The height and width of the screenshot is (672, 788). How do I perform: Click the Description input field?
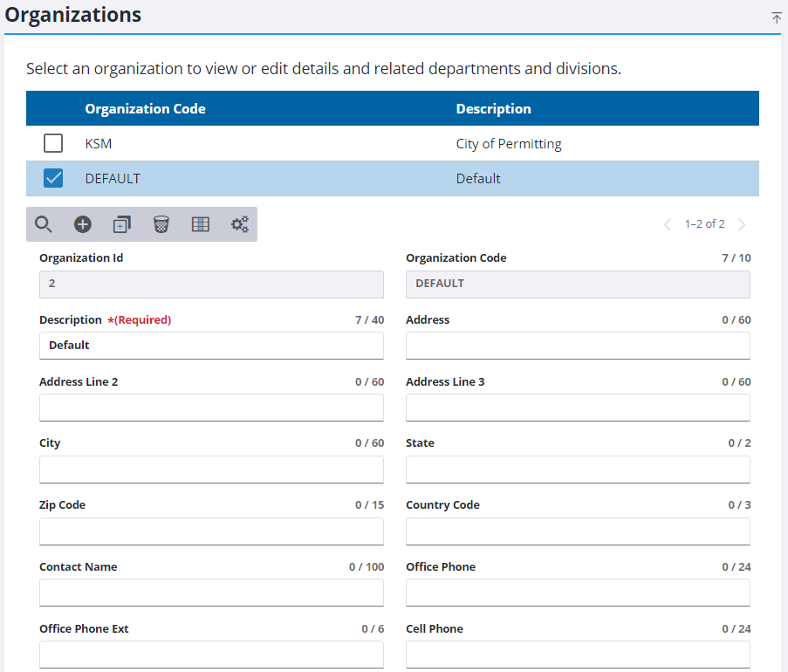[x=211, y=346]
